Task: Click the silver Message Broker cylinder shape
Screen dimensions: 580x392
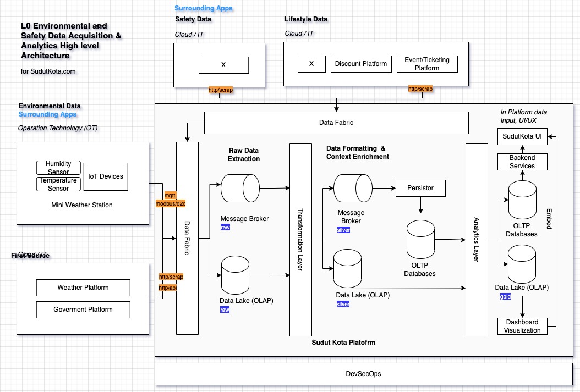Action: tap(353, 188)
